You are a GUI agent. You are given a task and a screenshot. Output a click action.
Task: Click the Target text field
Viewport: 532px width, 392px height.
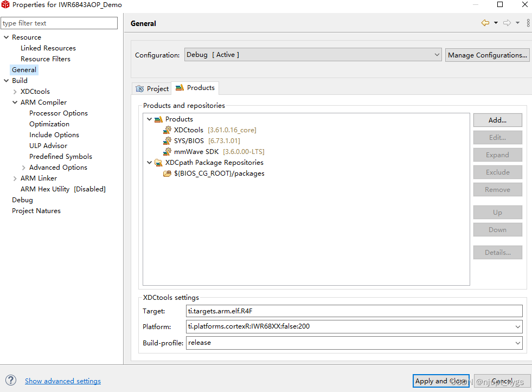tap(354, 311)
